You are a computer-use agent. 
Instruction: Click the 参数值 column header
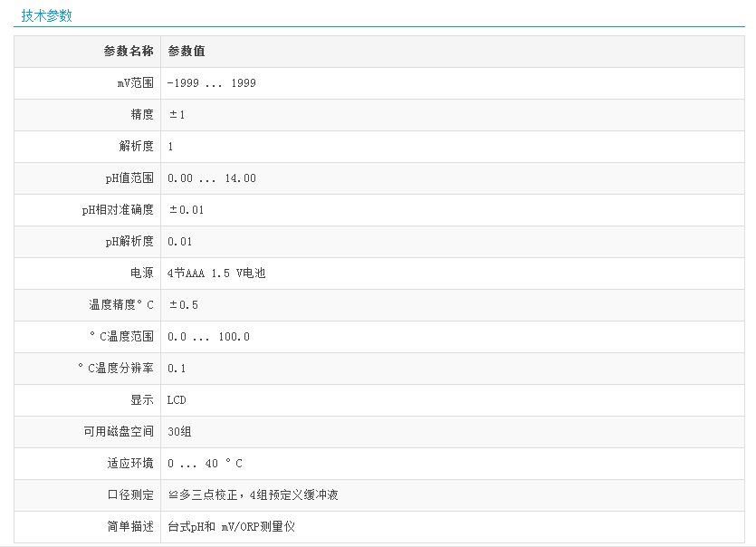click(x=187, y=52)
